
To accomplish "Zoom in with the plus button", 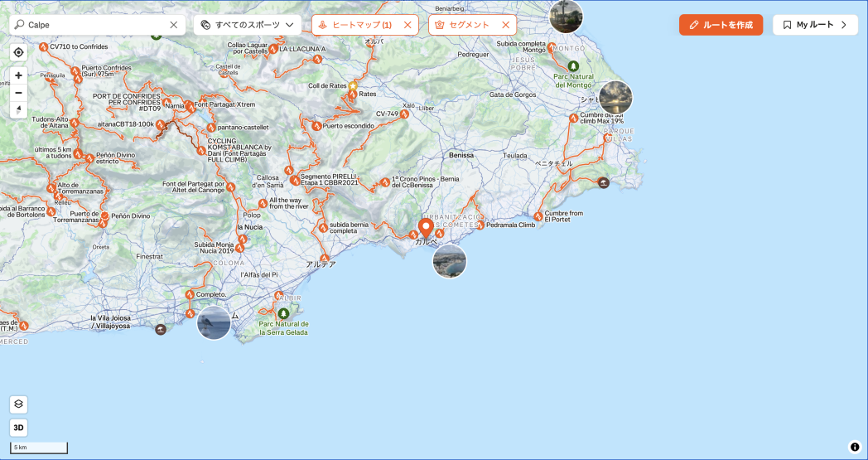I will point(18,75).
